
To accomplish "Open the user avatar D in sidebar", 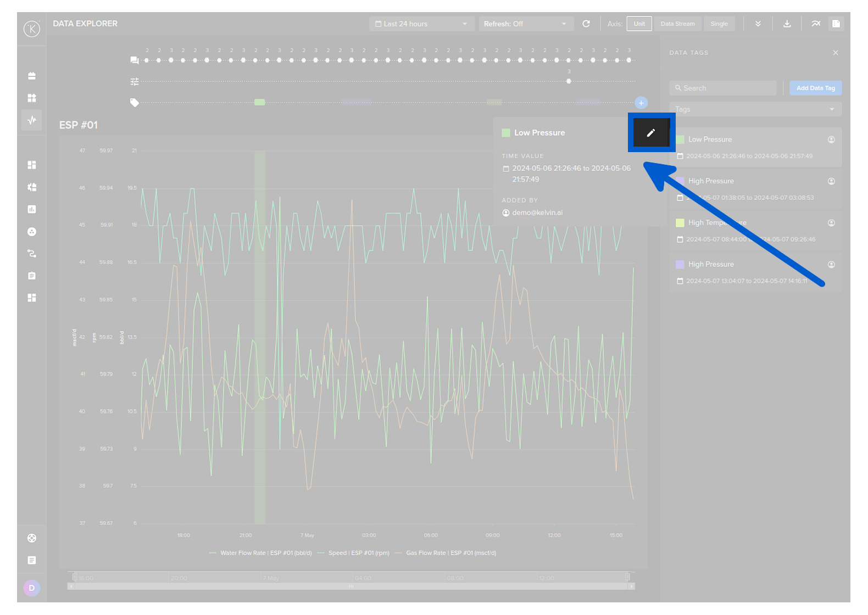I will click(x=32, y=588).
